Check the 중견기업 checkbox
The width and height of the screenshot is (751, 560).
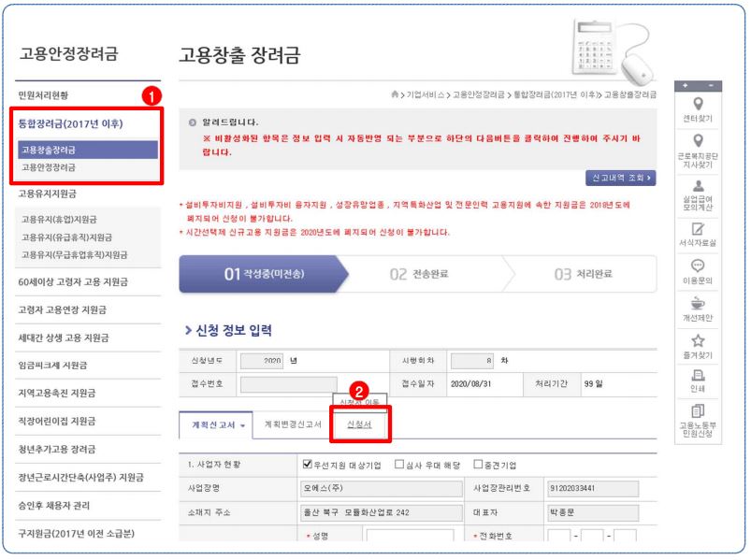(x=478, y=464)
